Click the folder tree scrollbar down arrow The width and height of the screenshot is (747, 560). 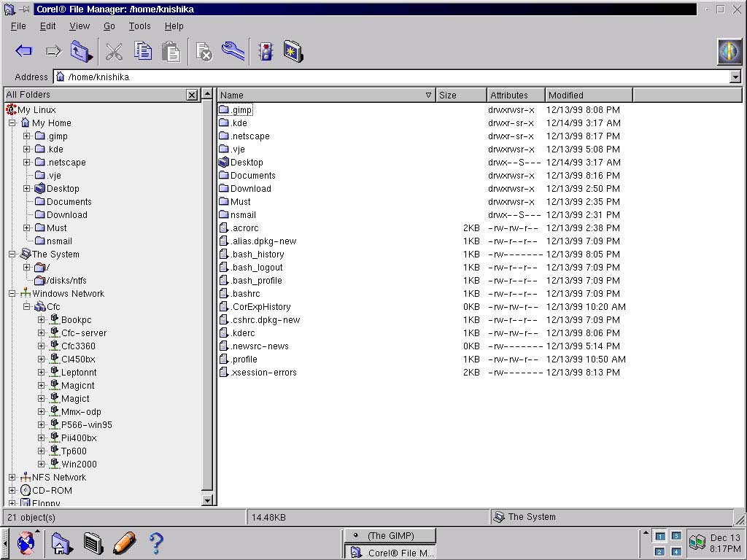coord(207,500)
